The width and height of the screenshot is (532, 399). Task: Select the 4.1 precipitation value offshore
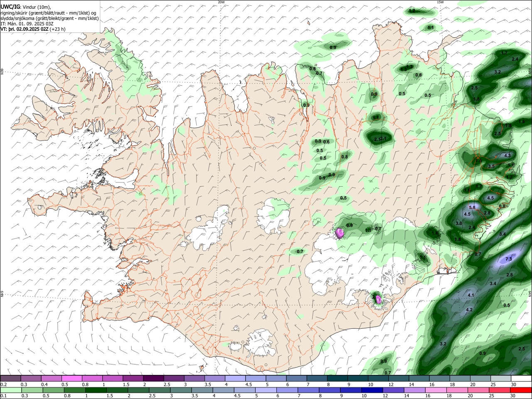coord(471,295)
